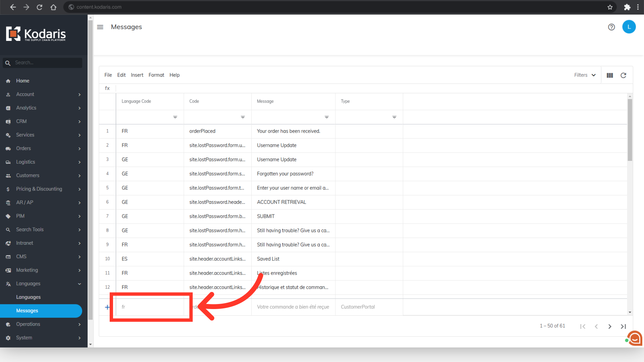The height and width of the screenshot is (362, 644).
Task: Jump to last page icon
Action: 623,326
